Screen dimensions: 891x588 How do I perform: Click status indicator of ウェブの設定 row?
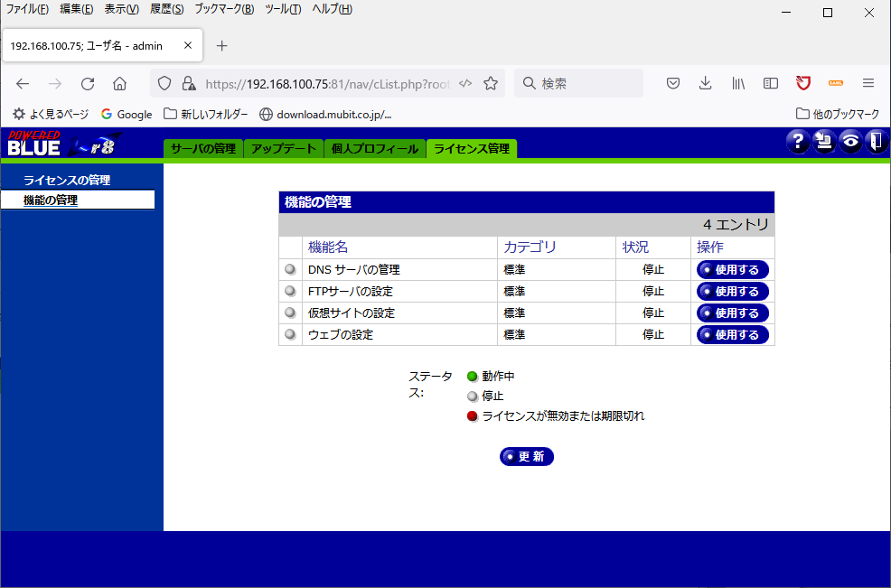[x=290, y=334]
